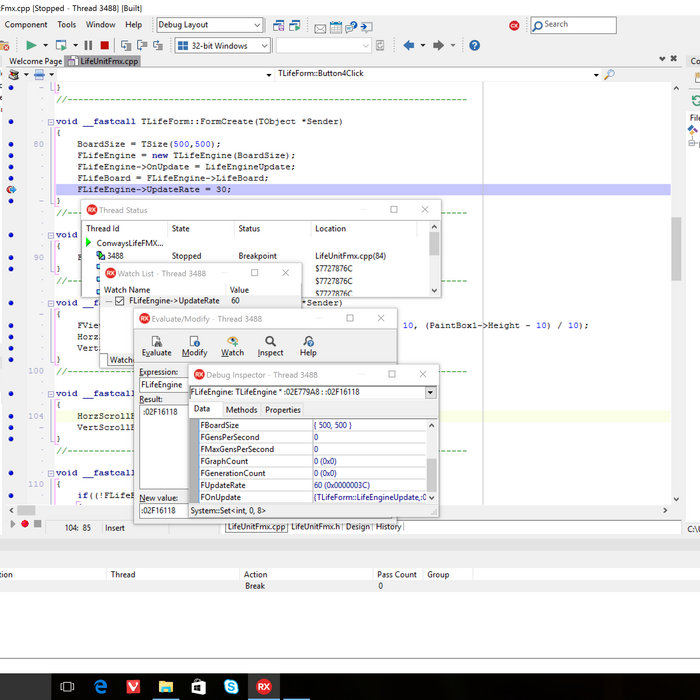Screen dimensions: 700x700
Task: Click the gray forward navigation arrow
Action: pyautogui.click(x=438, y=45)
